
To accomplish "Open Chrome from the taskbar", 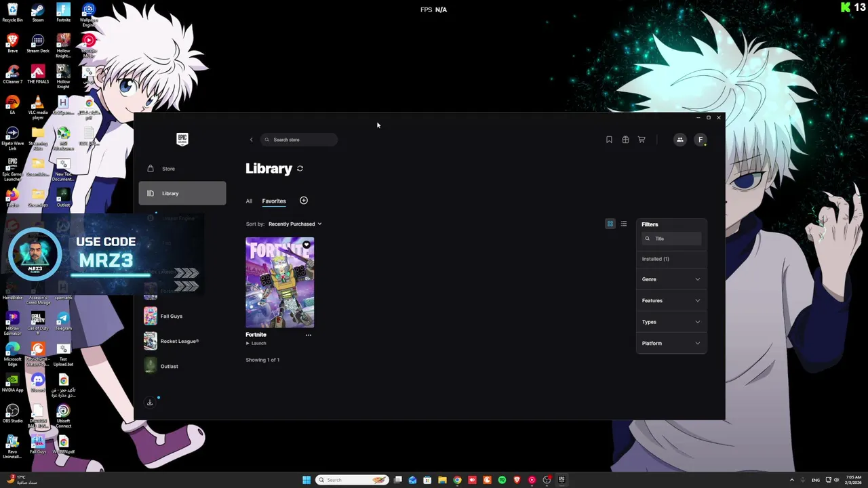I will pos(457,480).
